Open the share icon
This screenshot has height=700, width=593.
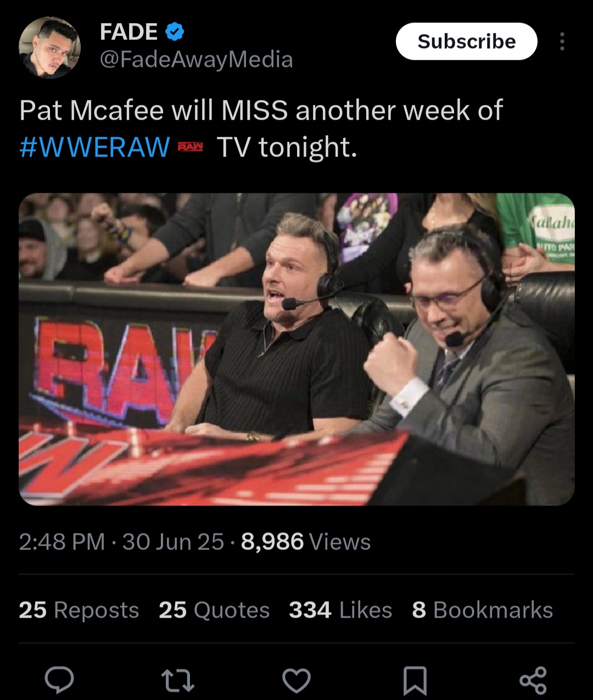pyautogui.click(x=533, y=680)
